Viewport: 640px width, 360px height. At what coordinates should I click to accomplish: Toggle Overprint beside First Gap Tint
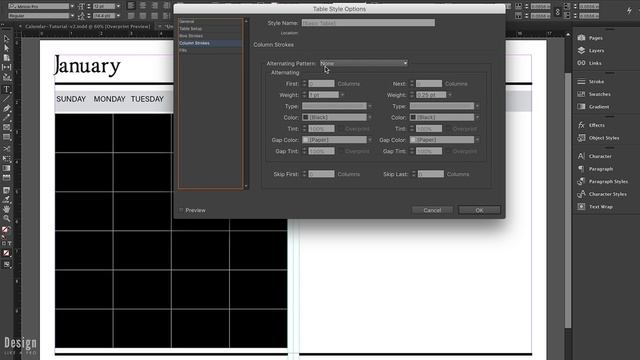(341, 151)
